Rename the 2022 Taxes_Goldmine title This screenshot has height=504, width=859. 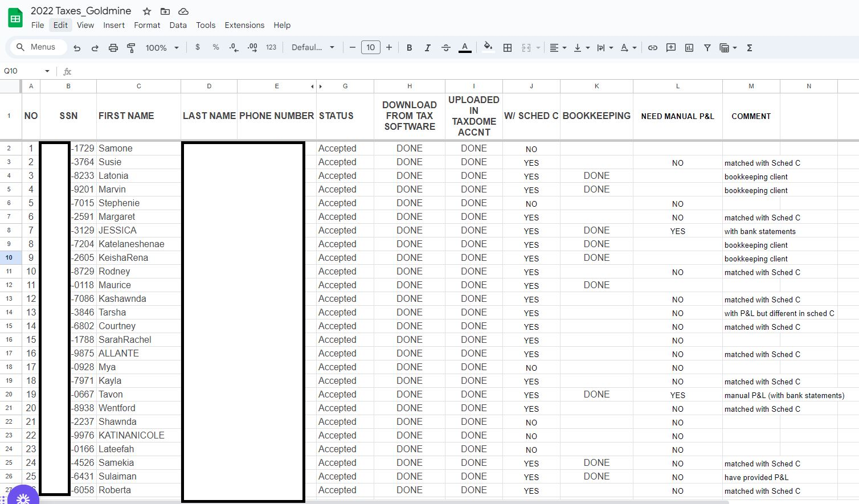click(81, 11)
